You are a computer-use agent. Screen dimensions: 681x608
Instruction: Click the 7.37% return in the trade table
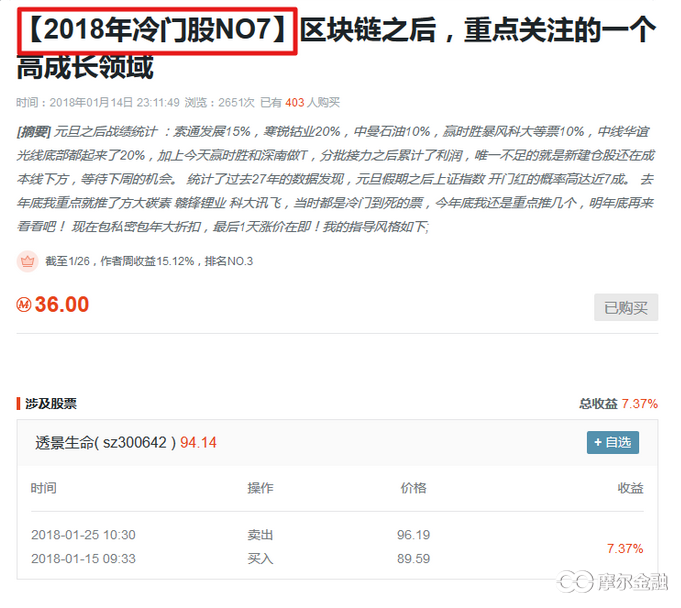(625, 549)
